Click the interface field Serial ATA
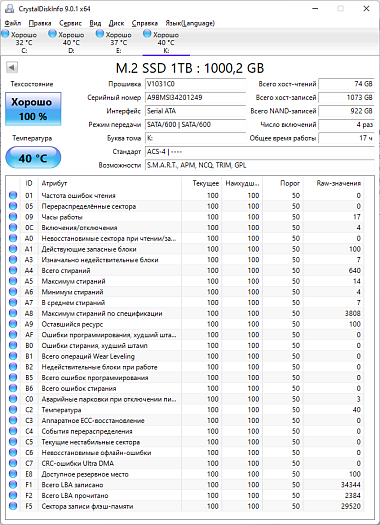Screen dimensions: 380x525 [196, 111]
